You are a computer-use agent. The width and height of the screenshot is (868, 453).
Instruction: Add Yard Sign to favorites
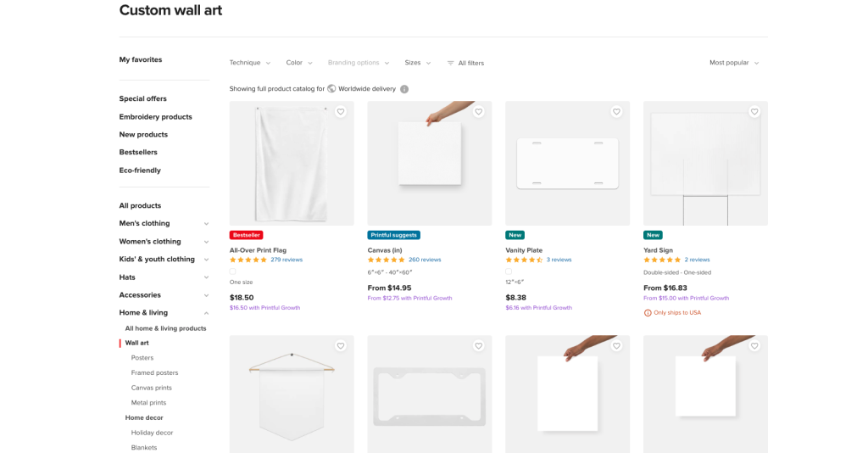pyautogui.click(x=754, y=112)
